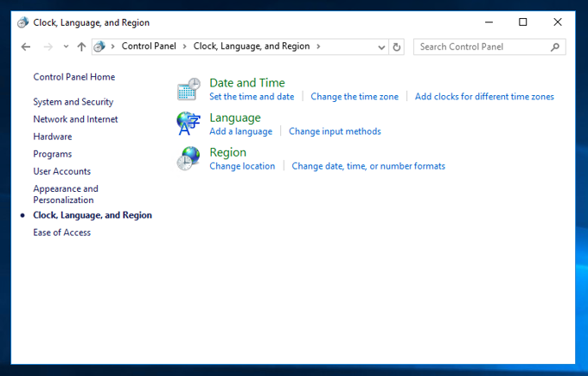This screenshot has width=588, height=376.
Task: Maximize the Control Panel window
Action: [x=523, y=22]
